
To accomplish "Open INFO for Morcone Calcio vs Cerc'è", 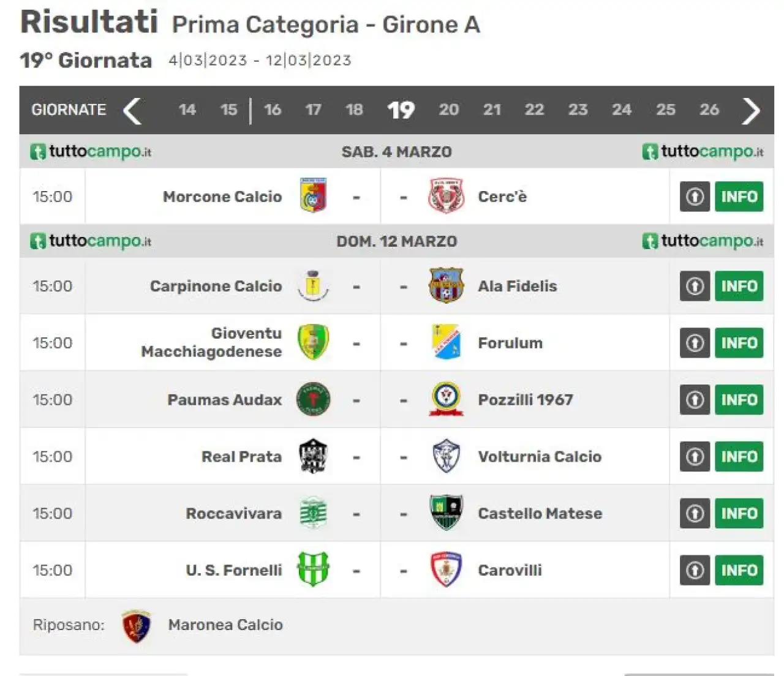I will [x=739, y=197].
